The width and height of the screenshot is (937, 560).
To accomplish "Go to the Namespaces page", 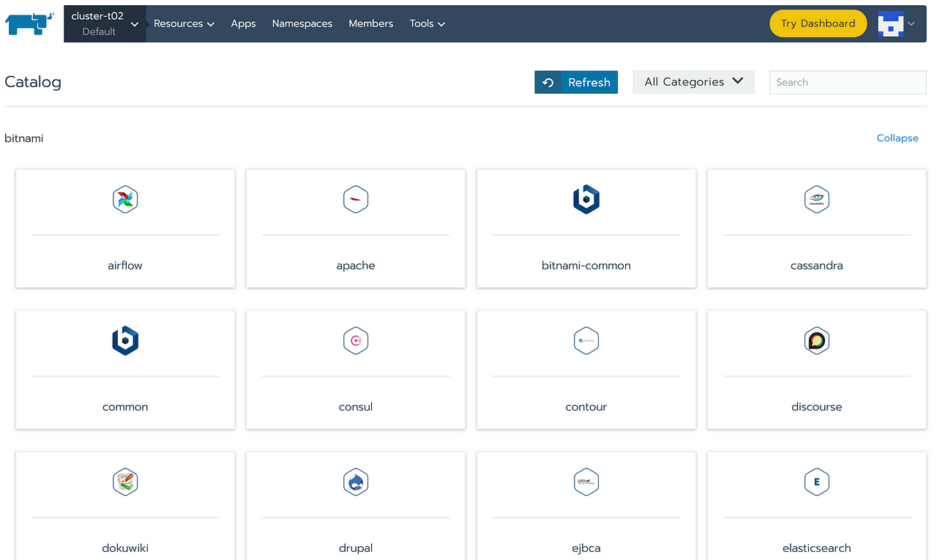I will 302,23.
